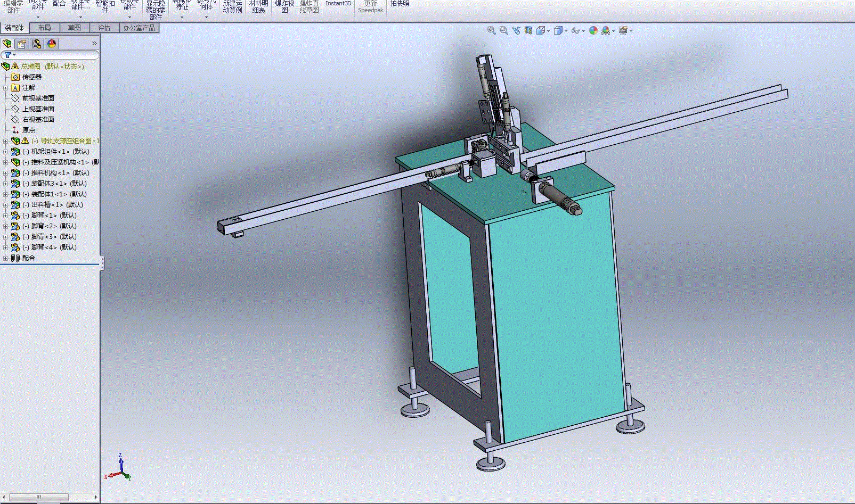Click the warning icon beside 总装图

point(15,66)
